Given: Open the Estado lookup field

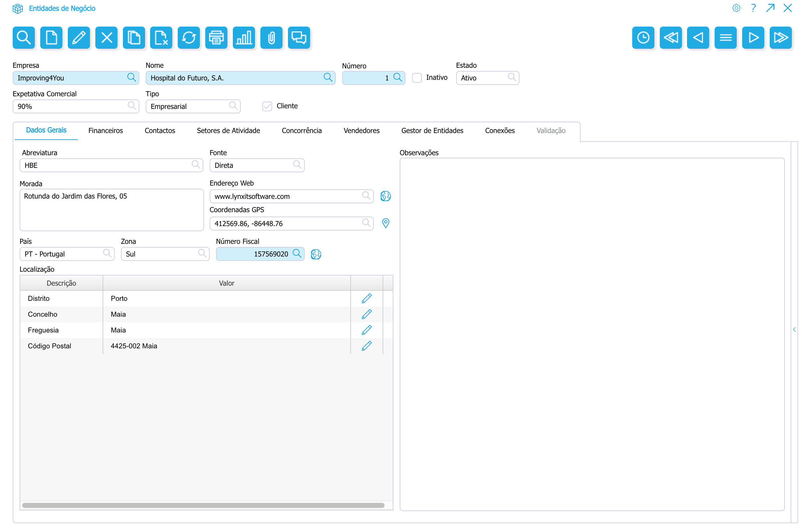Looking at the screenshot, I should pos(512,77).
